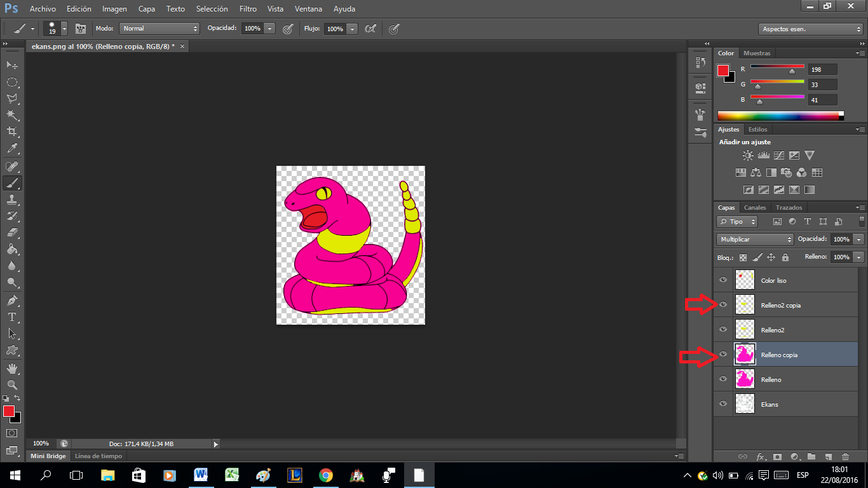This screenshot has width=868, height=488.
Task: Switch to the Canales tab
Action: click(x=755, y=208)
